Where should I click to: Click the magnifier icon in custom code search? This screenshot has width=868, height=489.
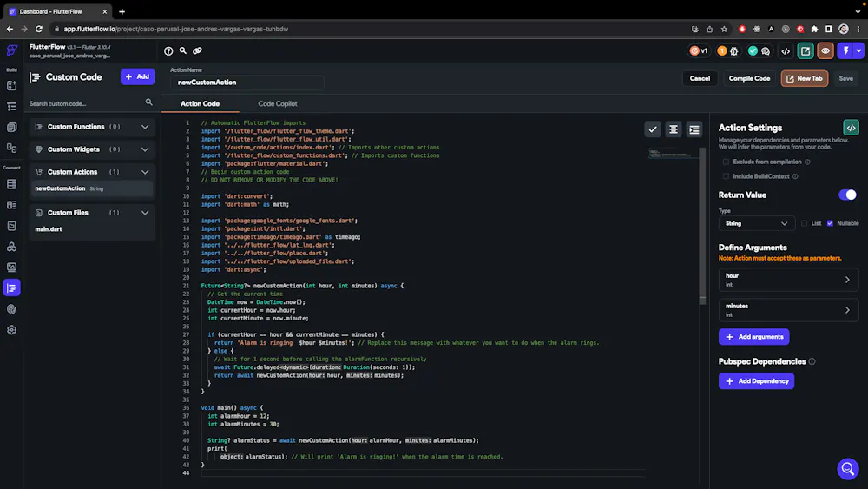pyautogui.click(x=149, y=102)
